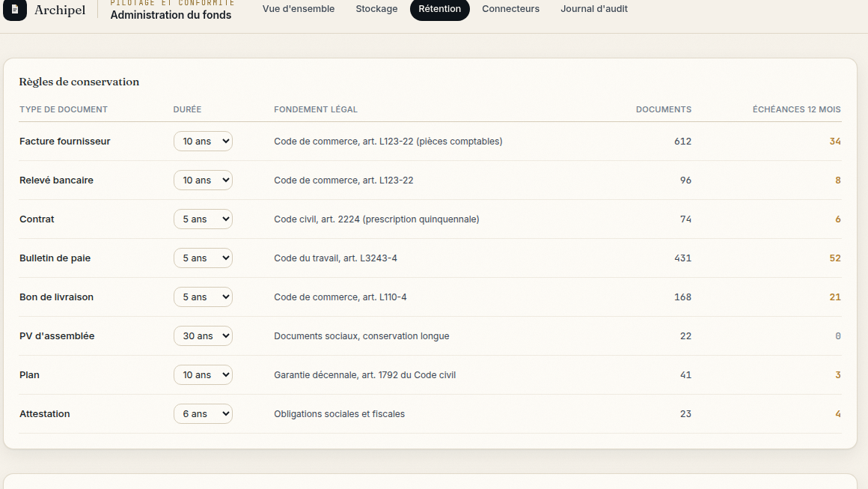The height and width of the screenshot is (489, 868).
Task: Click document count 431
Action: tap(682, 258)
